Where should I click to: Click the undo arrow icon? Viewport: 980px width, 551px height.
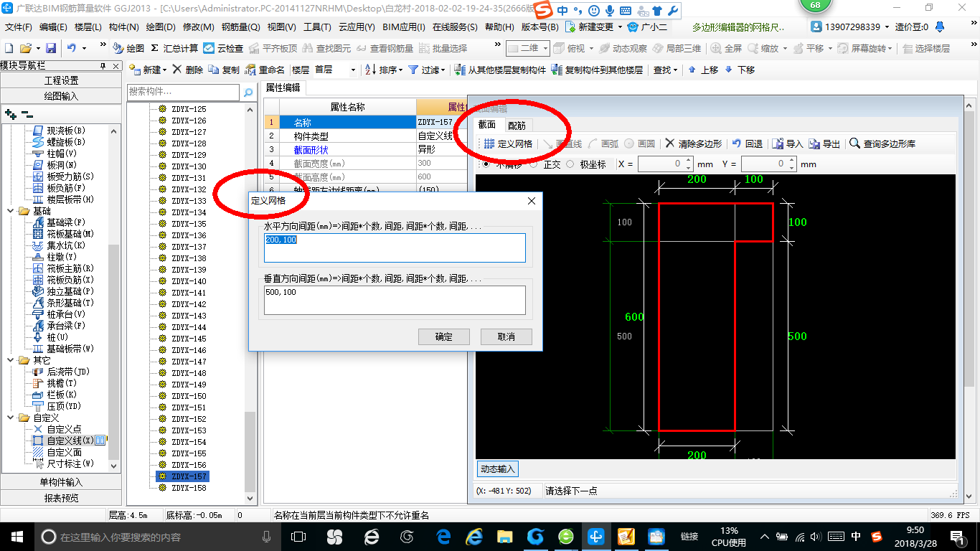click(x=71, y=48)
